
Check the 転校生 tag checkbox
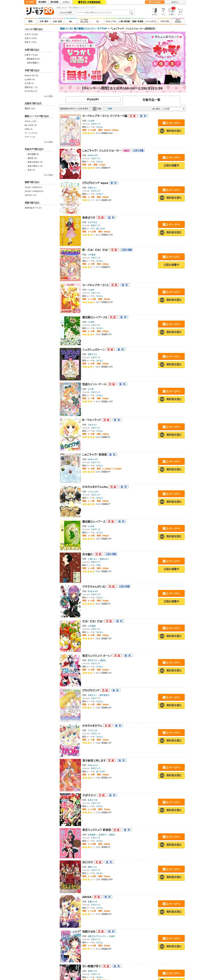tap(26, 158)
